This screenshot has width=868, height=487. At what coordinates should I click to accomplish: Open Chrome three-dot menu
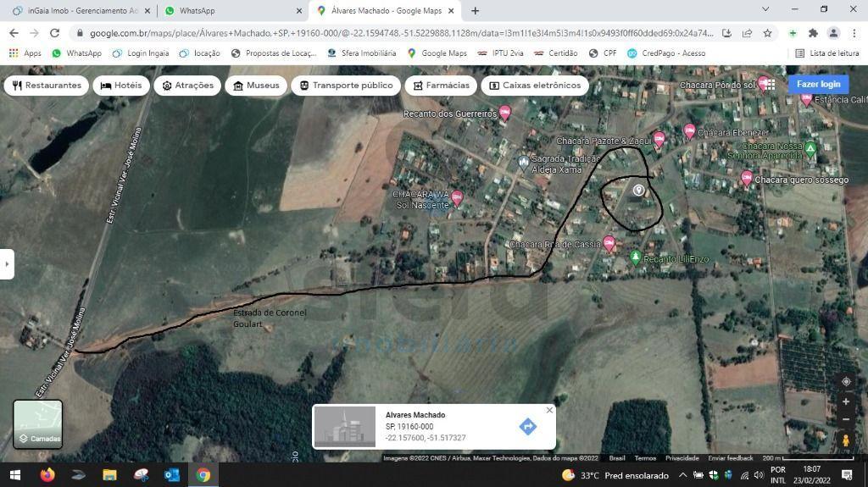(x=854, y=33)
